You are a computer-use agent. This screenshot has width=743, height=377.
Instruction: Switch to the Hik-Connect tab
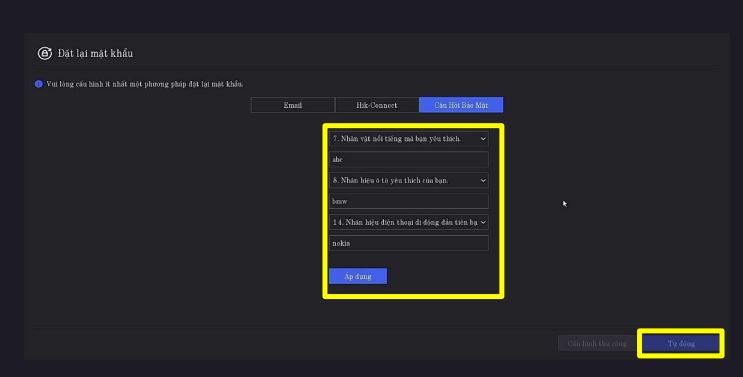(377, 105)
